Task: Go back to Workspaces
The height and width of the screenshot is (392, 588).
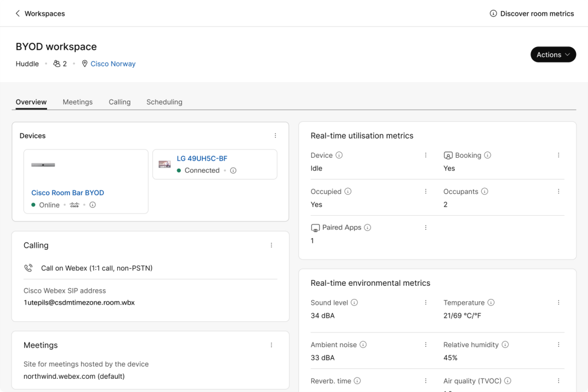Action: click(40, 14)
